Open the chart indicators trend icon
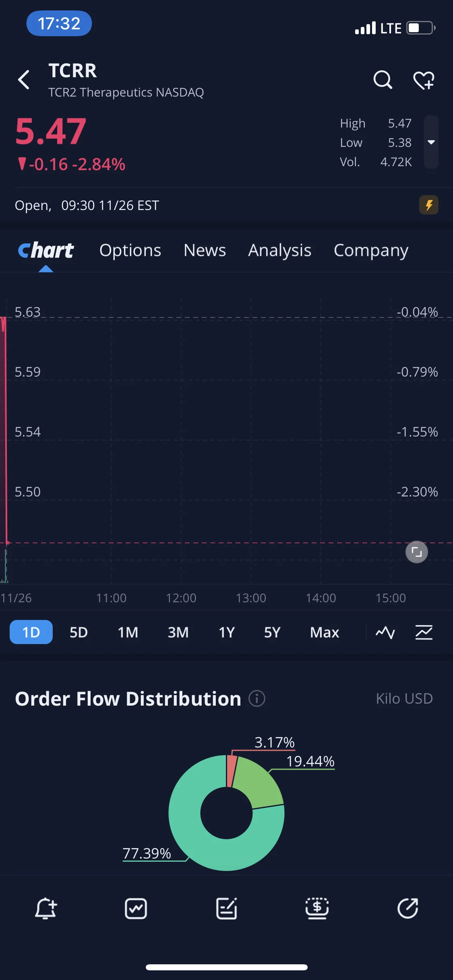Image resolution: width=453 pixels, height=980 pixels. [x=424, y=632]
